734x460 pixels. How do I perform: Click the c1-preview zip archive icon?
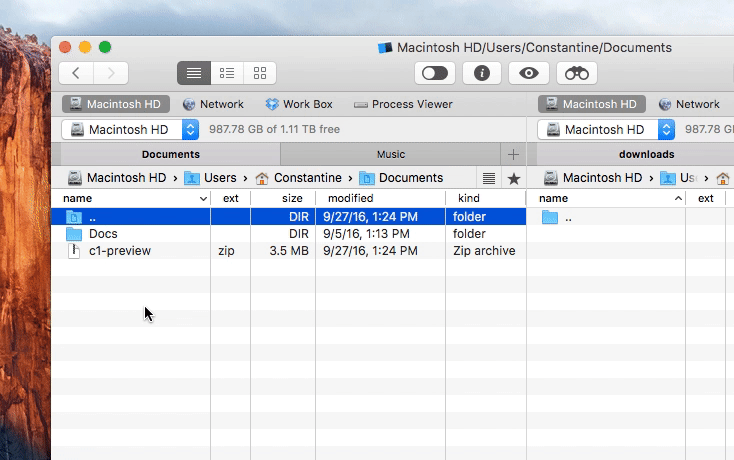click(x=74, y=251)
